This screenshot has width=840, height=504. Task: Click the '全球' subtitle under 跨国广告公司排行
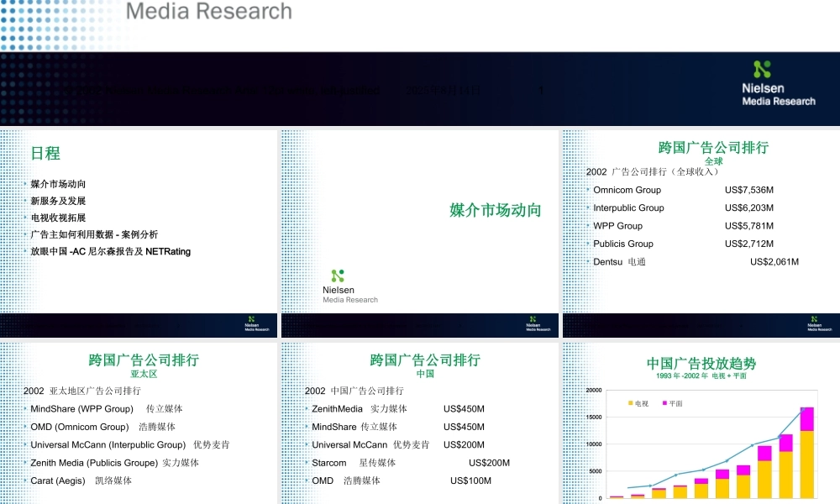pos(713,160)
